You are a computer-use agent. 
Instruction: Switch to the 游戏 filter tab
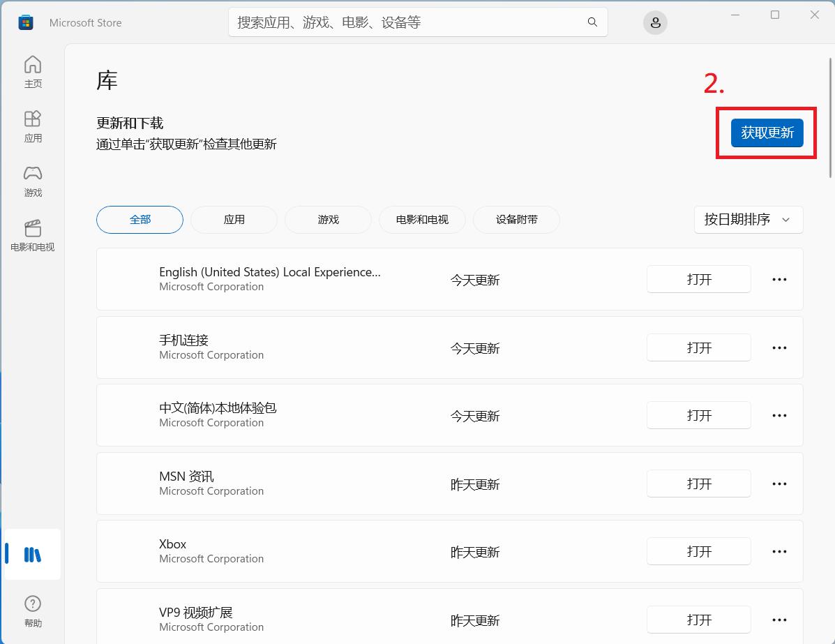click(x=328, y=220)
